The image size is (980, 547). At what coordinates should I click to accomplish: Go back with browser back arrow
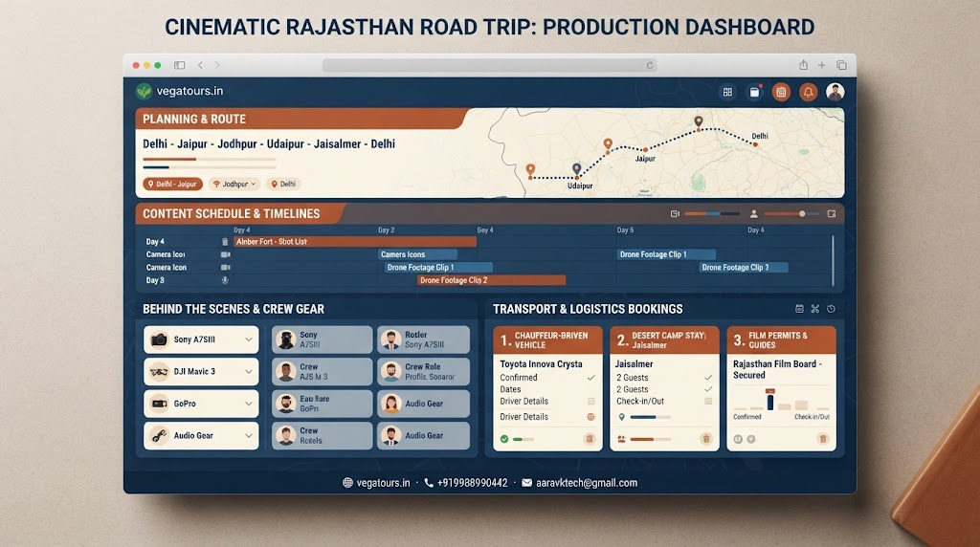(201, 65)
